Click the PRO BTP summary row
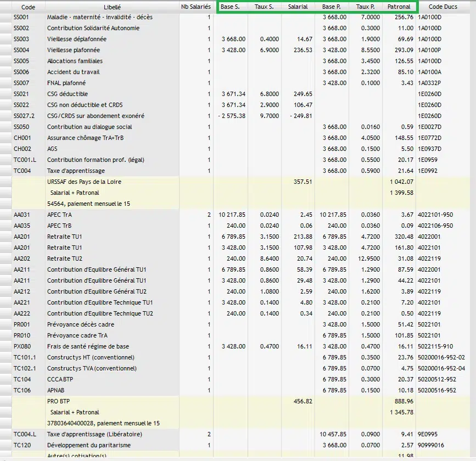 pyautogui.click(x=60, y=401)
